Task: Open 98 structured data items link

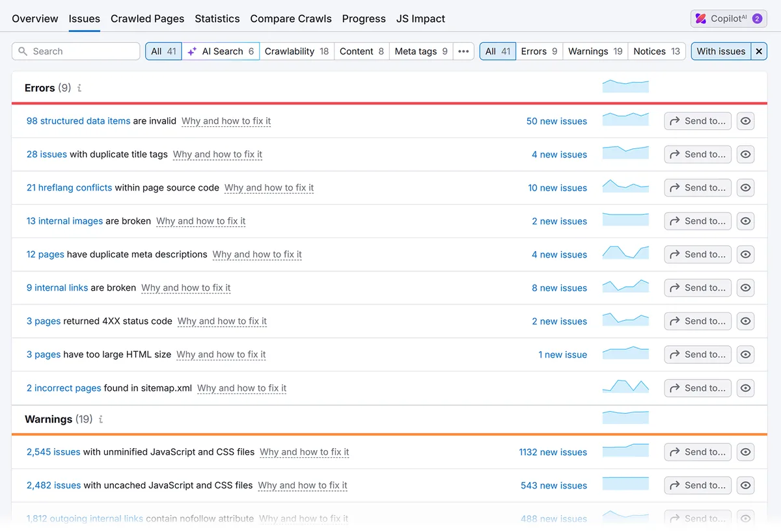Action: click(x=78, y=121)
